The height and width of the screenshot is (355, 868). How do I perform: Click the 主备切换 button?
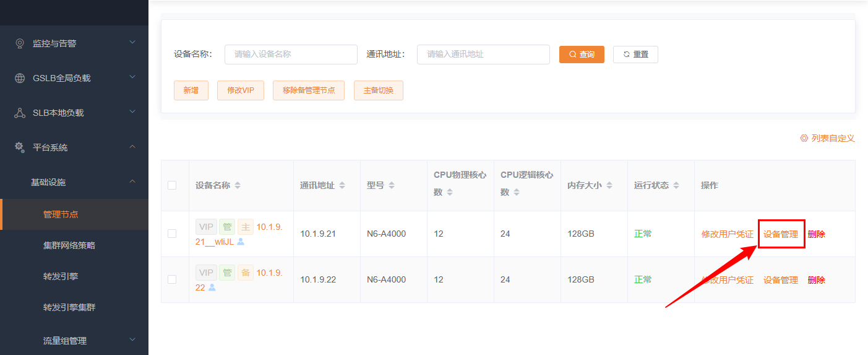379,90
